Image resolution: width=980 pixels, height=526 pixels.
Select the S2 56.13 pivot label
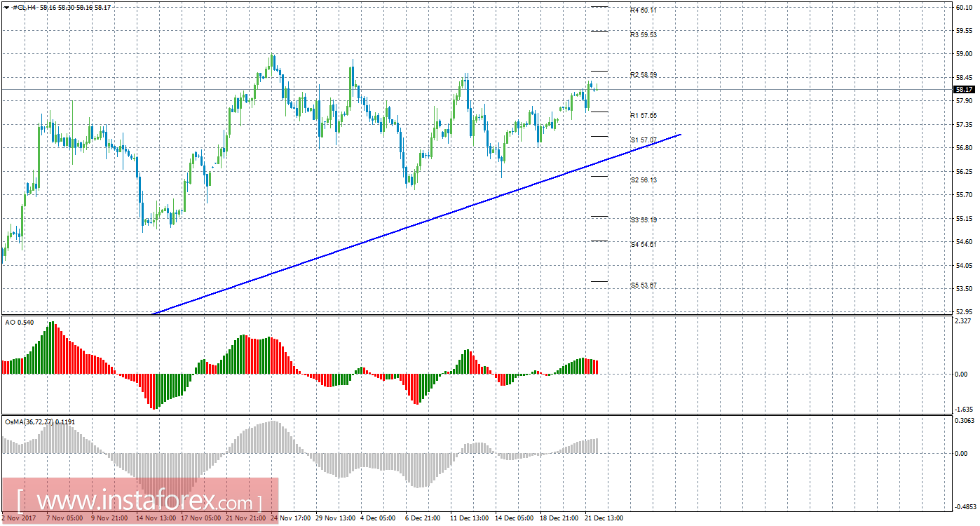pos(644,180)
